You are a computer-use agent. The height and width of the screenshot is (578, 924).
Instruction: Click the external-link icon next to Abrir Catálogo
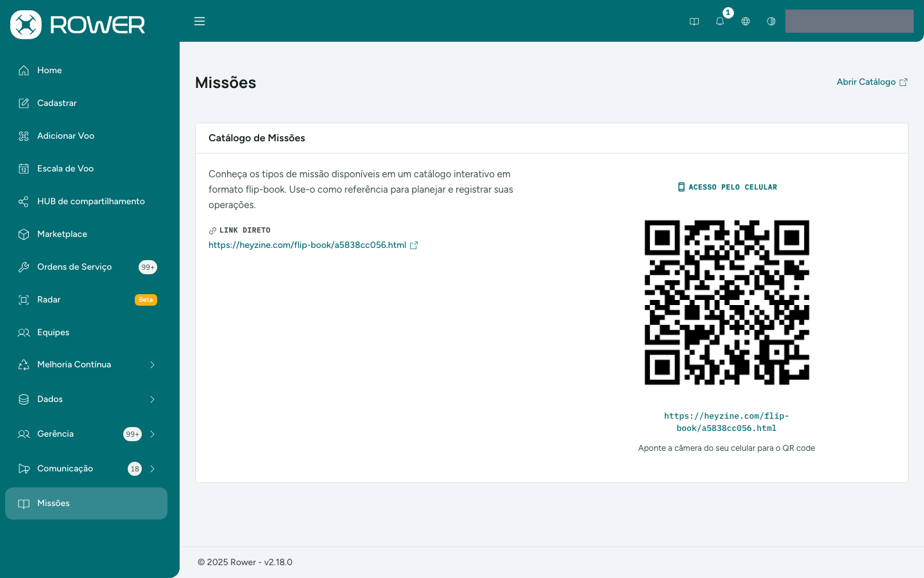point(903,82)
